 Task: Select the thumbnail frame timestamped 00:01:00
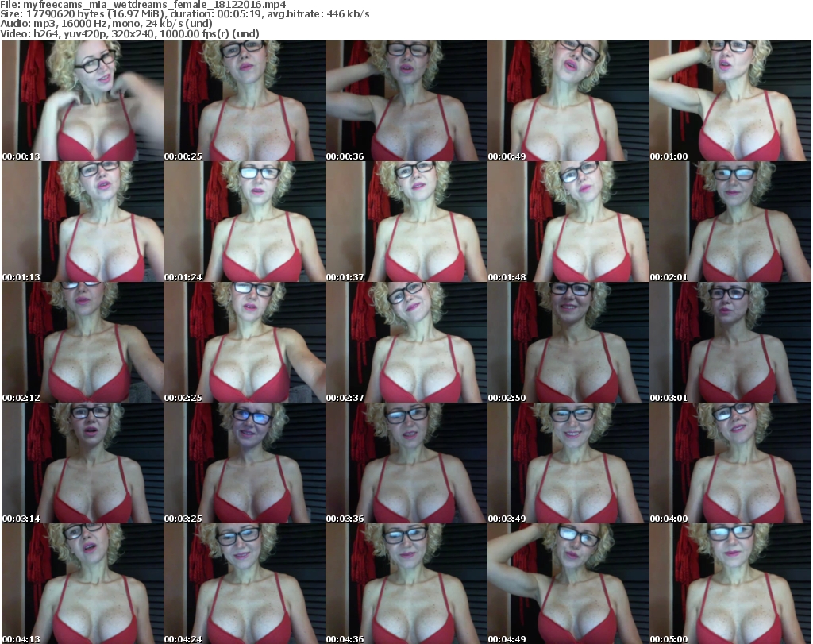click(730, 101)
